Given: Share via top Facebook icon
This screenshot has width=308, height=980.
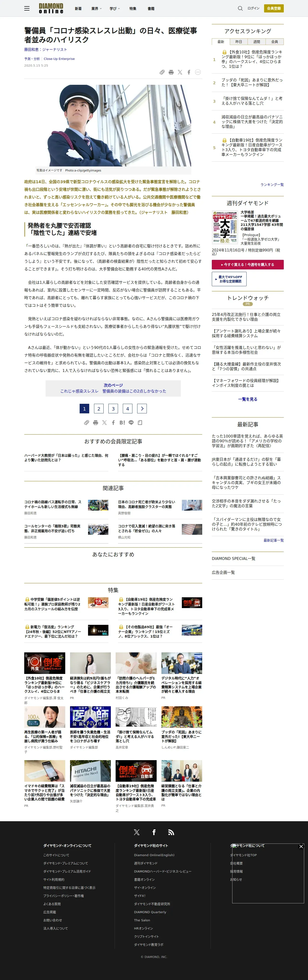Looking at the screenshot, I should tap(189, 72).
